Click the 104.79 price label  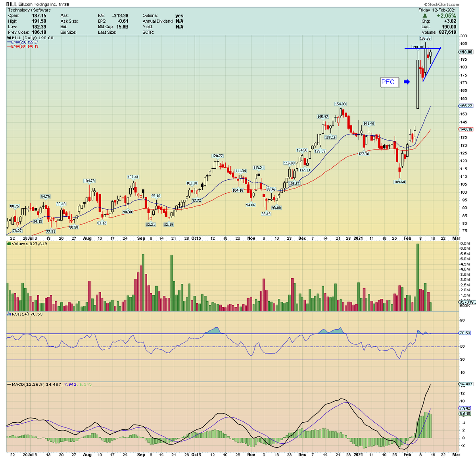click(89, 181)
